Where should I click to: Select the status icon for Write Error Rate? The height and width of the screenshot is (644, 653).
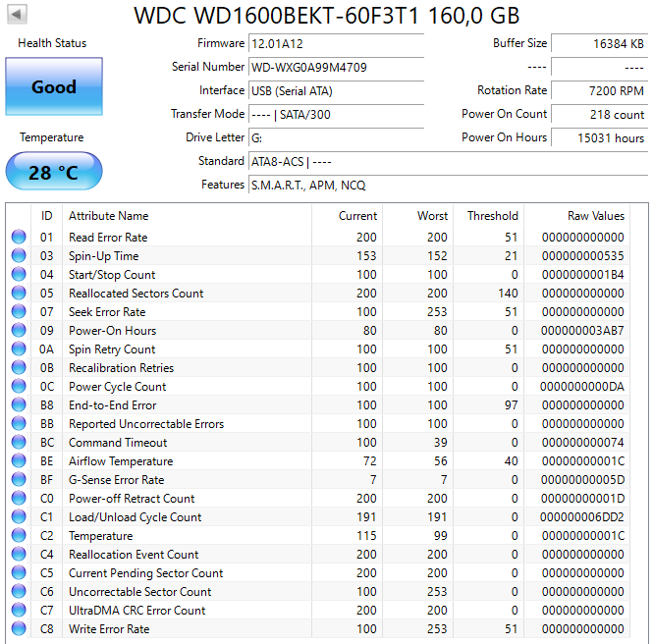point(19,629)
